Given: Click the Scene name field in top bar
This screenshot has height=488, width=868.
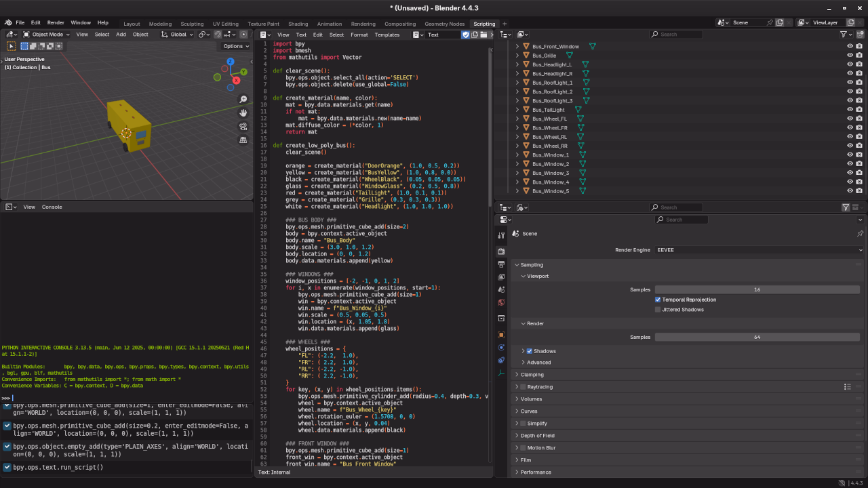Looking at the screenshot, I should click(751, 22).
